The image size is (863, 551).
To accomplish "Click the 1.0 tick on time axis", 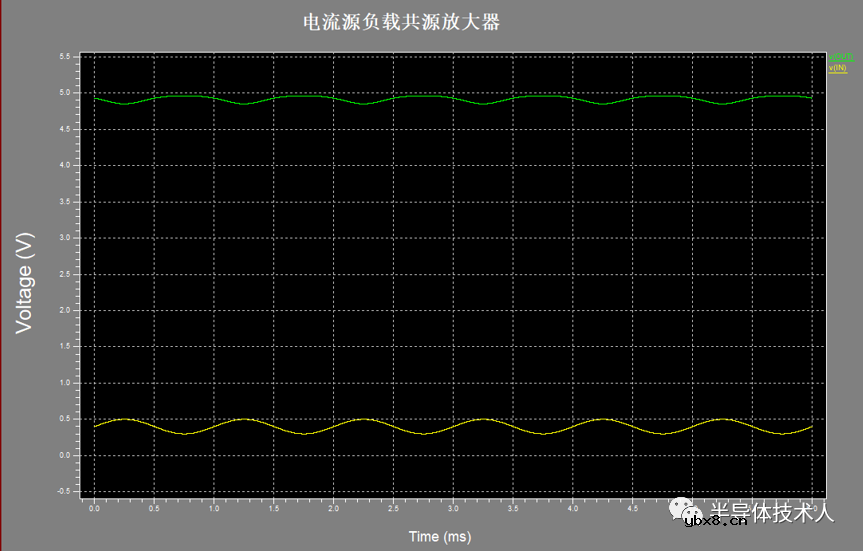I will coord(214,509).
